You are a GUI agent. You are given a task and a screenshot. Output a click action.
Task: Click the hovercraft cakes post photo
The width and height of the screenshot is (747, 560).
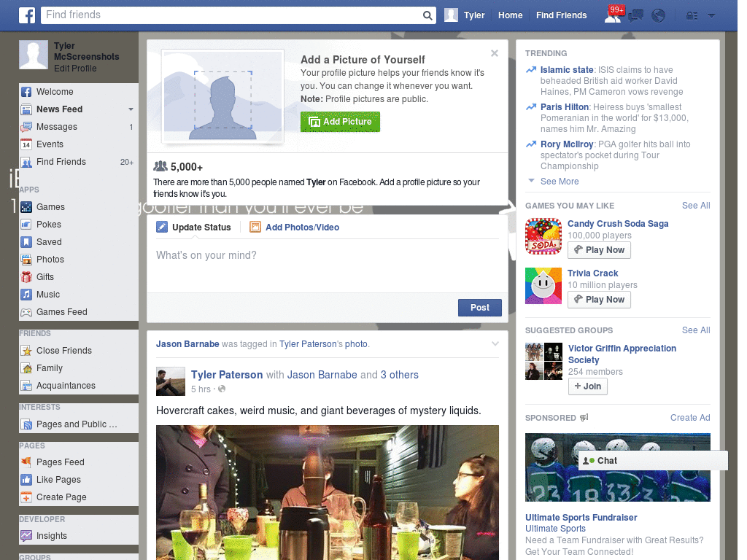coord(328,492)
